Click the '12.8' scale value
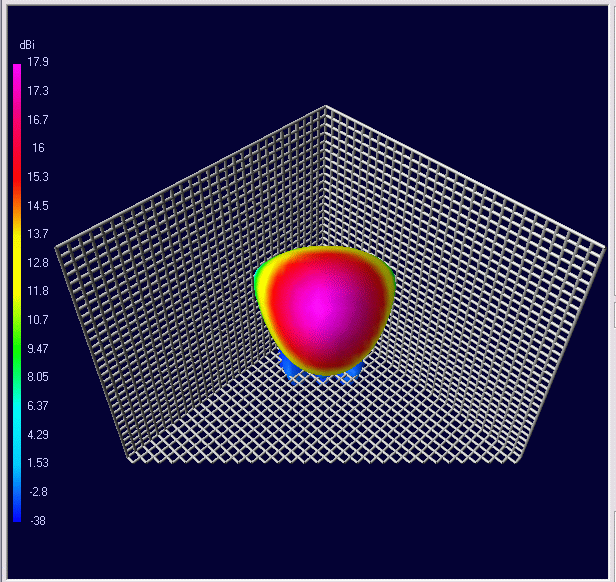Image resolution: width=616 pixels, height=582 pixels. pyautogui.click(x=38, y=263)
